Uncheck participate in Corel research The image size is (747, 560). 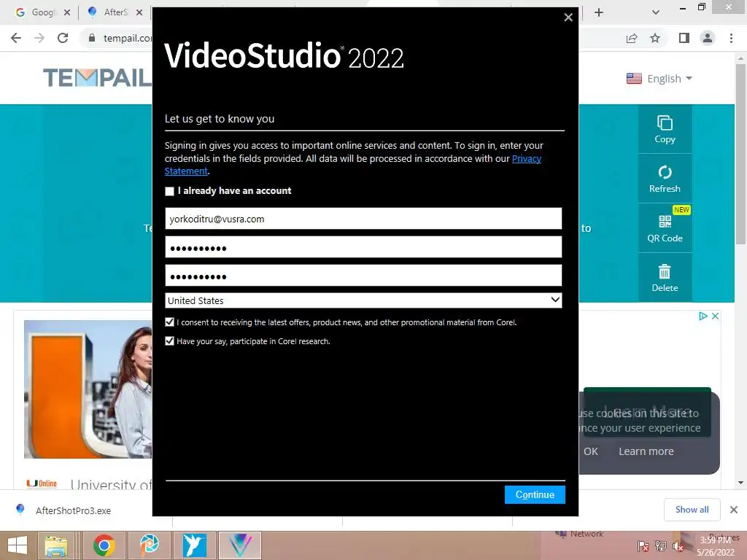[x=169, y=341]
